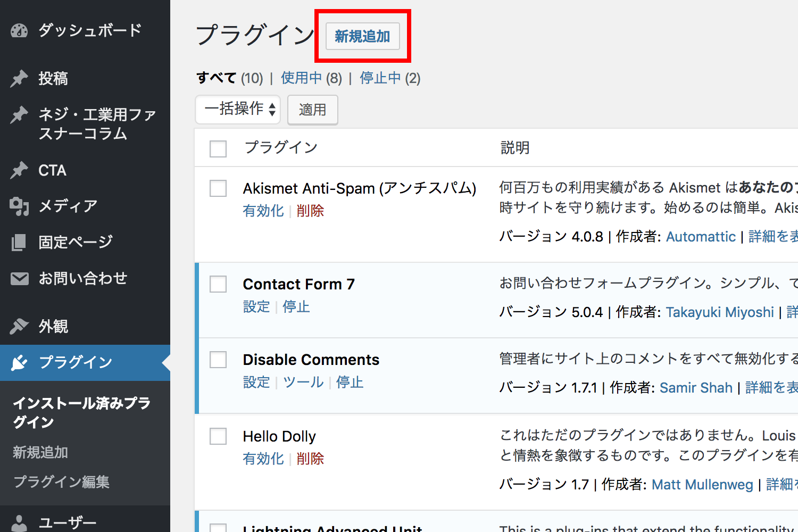Click the Contact Form 7 plugin name
The height and width of the screenshot is (532, 798).
299,284
